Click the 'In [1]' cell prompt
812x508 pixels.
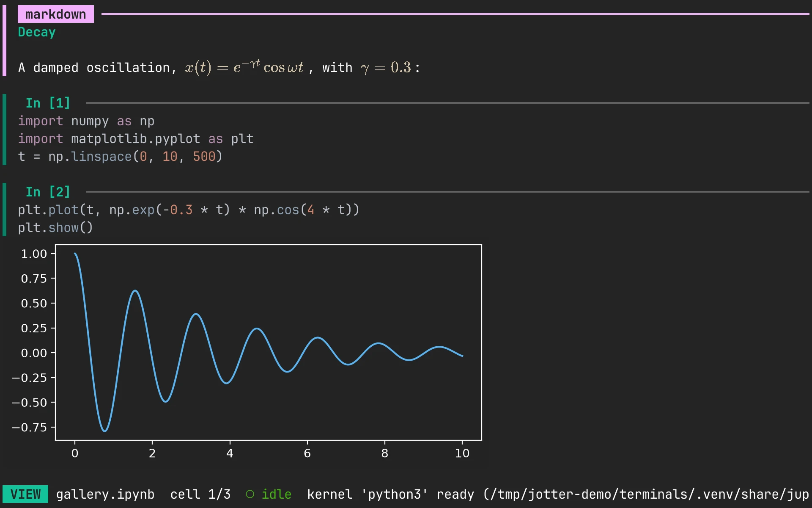pos(48,103)
